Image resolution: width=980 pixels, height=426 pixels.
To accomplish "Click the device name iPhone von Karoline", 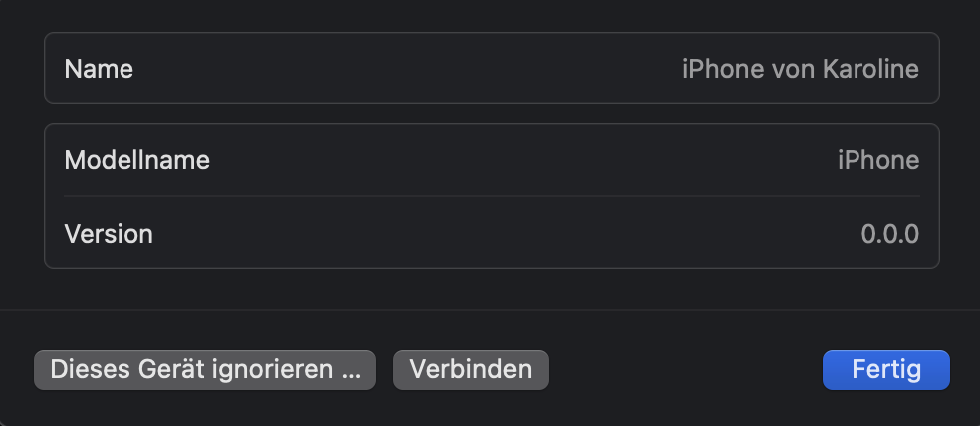I will (x=800, y=69).
